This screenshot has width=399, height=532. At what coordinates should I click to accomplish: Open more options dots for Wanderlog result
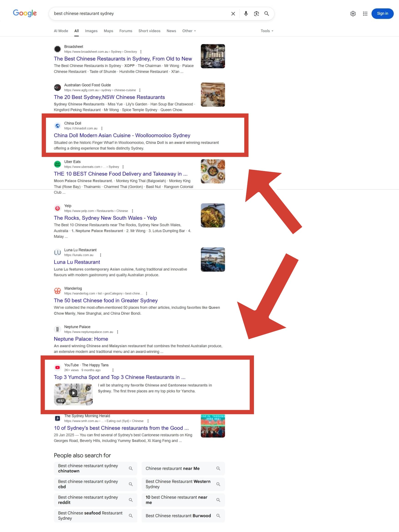coord(147,293)
